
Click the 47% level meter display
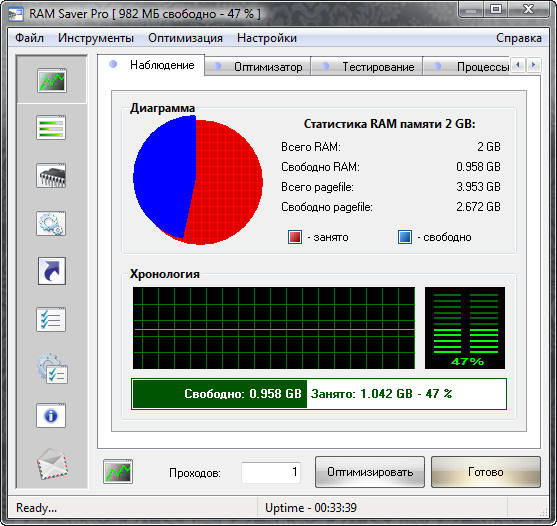[465, 328]
